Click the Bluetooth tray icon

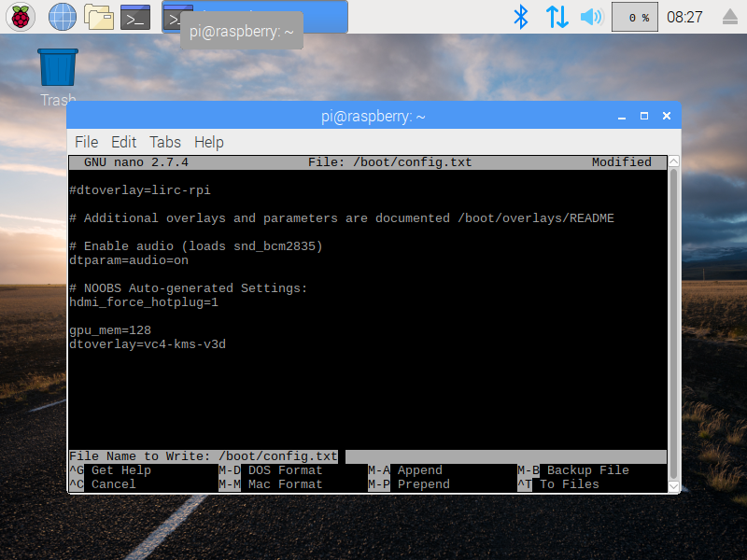521,17
